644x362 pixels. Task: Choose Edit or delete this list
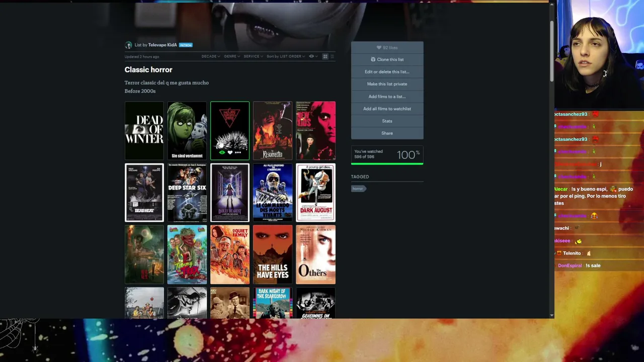coord(387,72)
